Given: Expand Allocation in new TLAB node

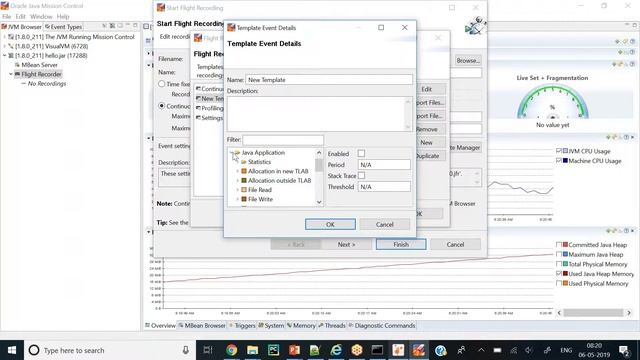Looking at the screenshot, I should (238, 171).
